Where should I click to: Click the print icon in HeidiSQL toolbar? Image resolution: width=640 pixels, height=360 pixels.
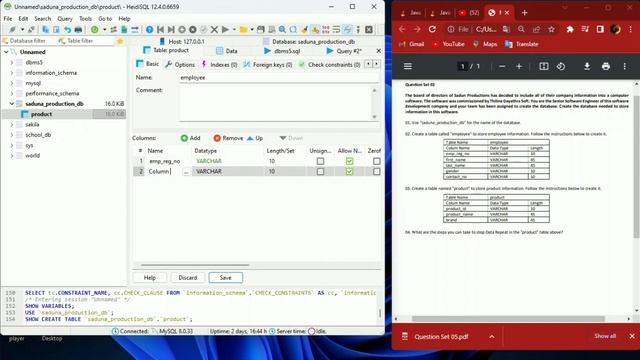click(78, 29)
